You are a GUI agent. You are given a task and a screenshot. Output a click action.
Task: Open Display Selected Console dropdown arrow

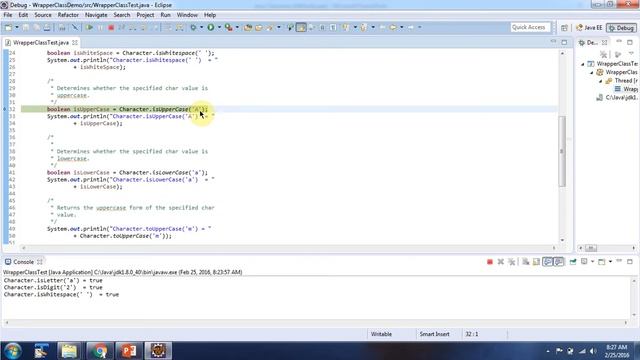(593, 262)
